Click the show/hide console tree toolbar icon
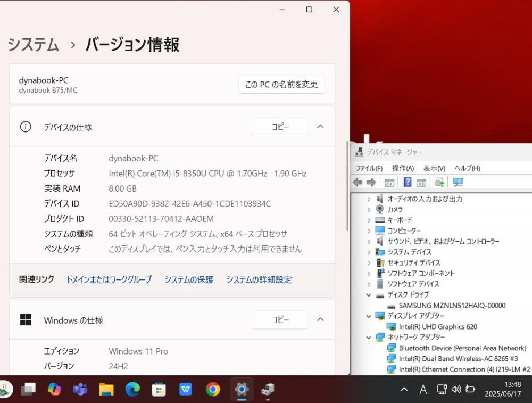The image size is (532, 403). (389, 182)
